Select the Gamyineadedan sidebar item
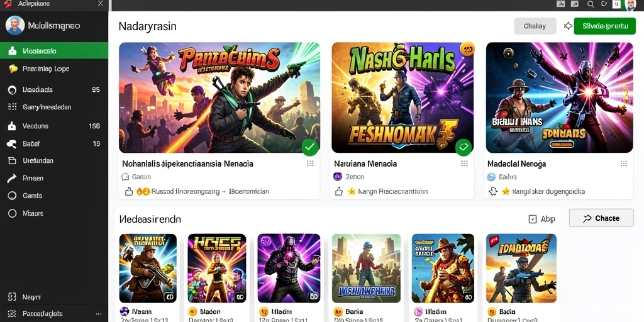The height and width of the screenshot is (322, 644). pyautogui.click(x=54, y=107)
